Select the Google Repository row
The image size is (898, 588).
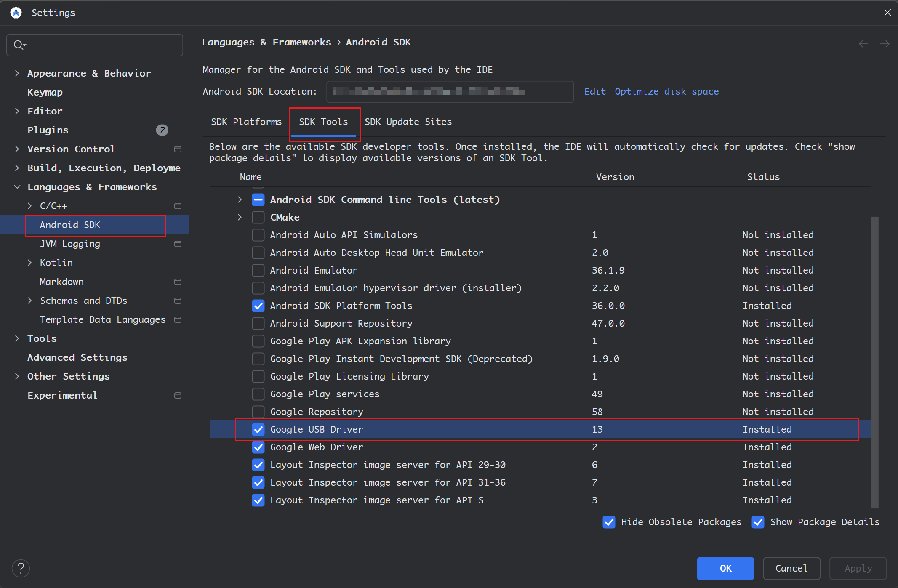[x=540, y=412]
